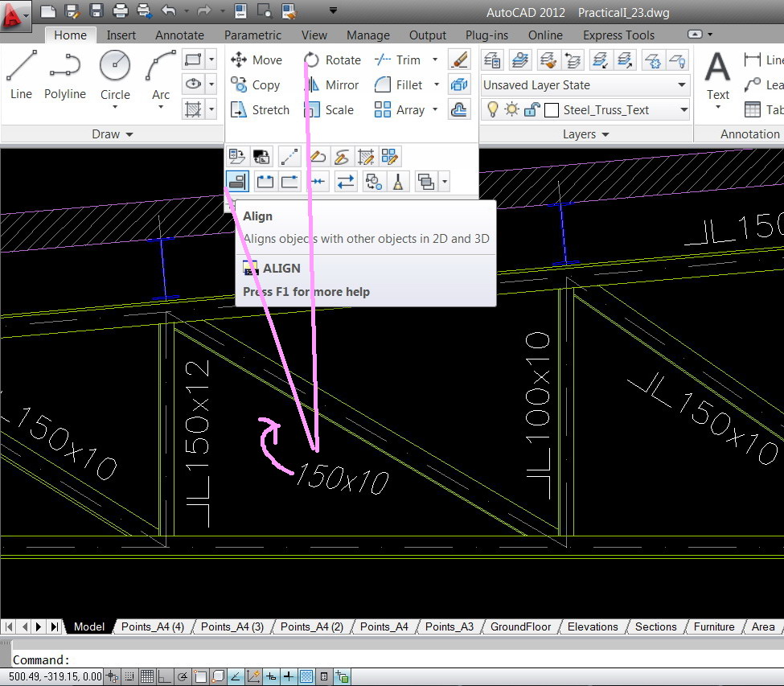Launch the Layer Properties manager

click(492, 59)
